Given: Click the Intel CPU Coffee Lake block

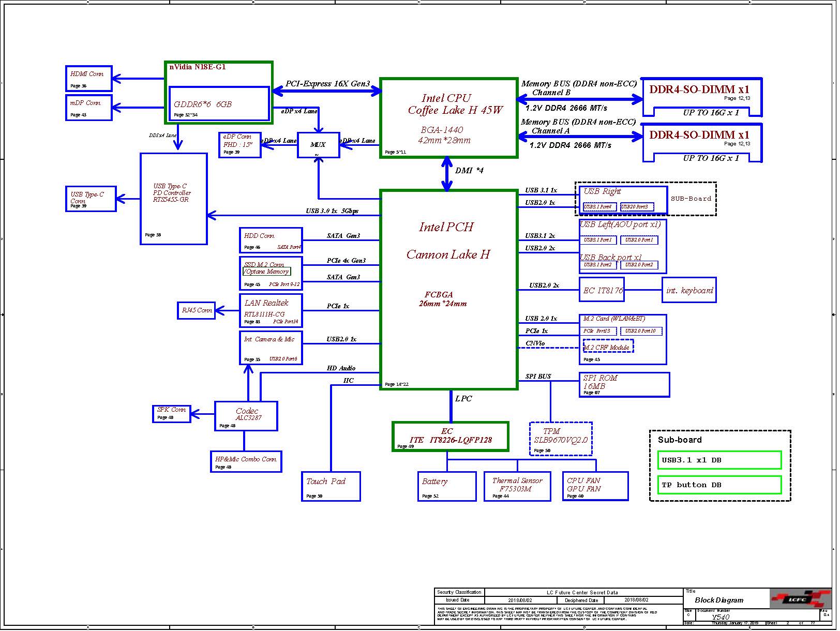Looking at the screenshot, I should [449, 118].
